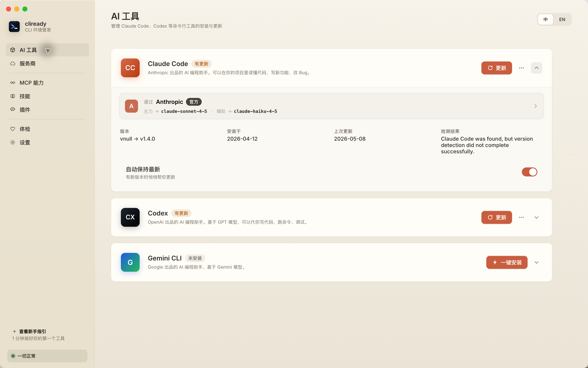Go to the 插件 section

click(x=47, y=110)
